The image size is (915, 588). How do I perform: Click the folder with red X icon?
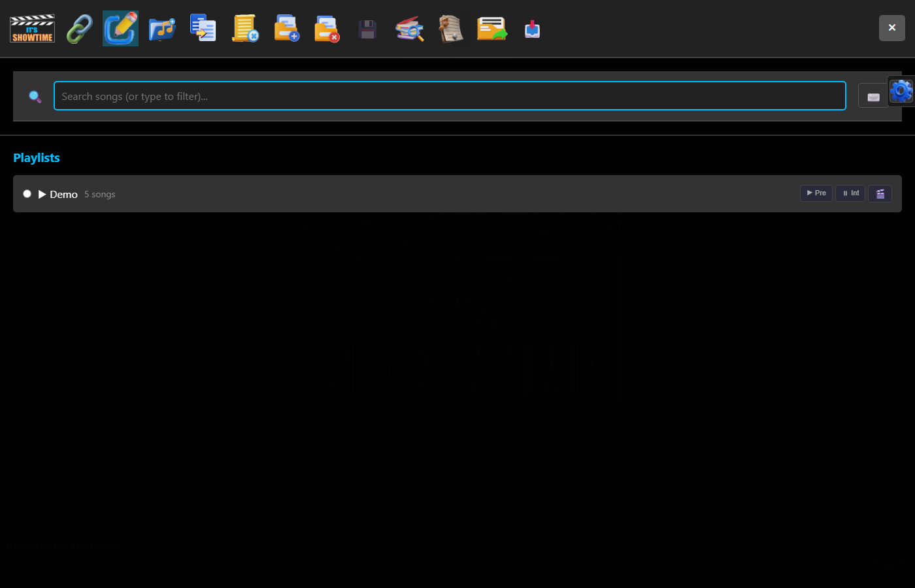click(327, 29)
